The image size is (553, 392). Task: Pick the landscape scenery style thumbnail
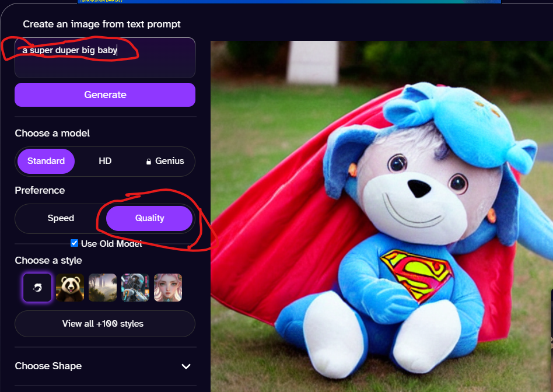pos(103,288)
